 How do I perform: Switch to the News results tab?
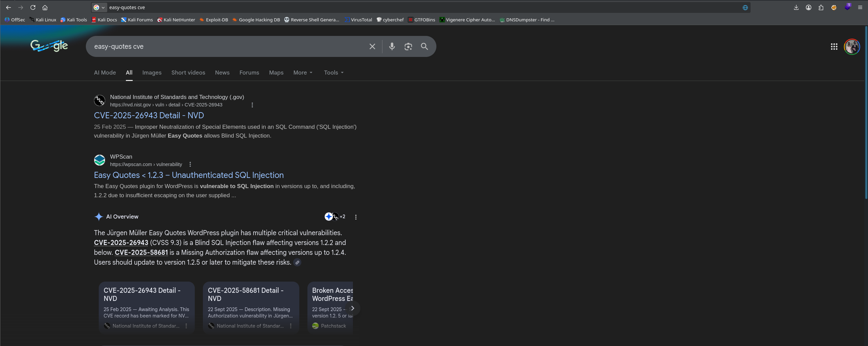click(222, 73)
